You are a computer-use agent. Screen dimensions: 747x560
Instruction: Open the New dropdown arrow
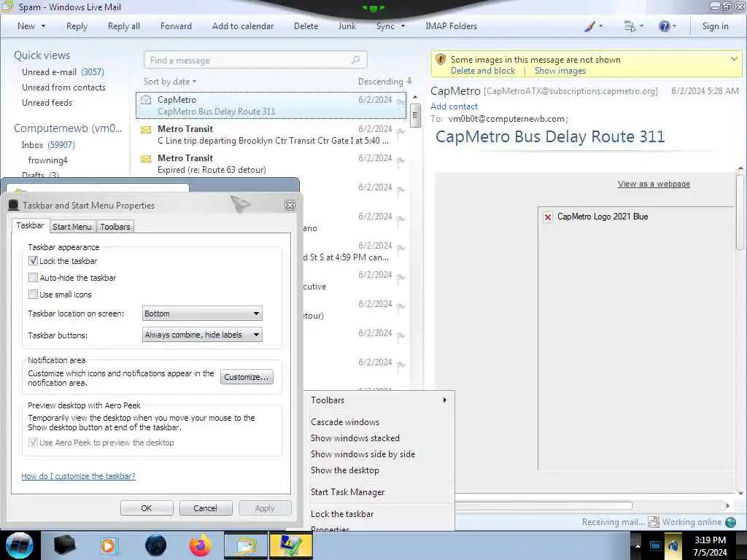43,26
